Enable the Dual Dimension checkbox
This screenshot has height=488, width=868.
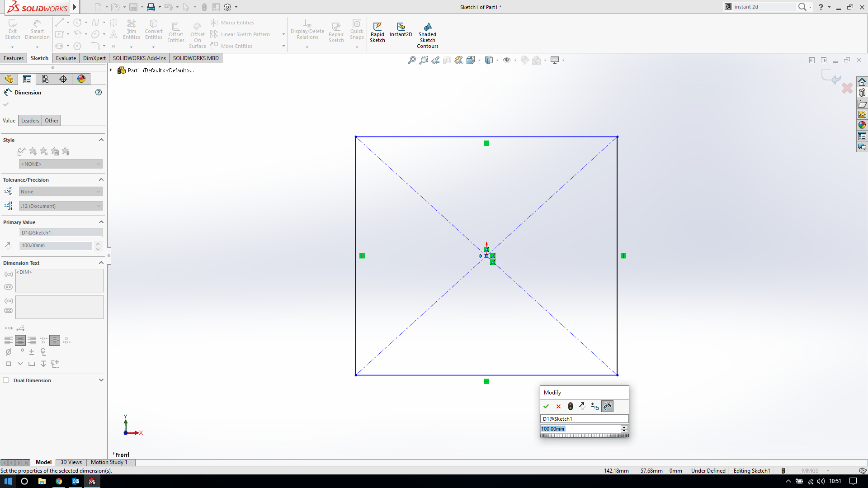coord(6,380)
